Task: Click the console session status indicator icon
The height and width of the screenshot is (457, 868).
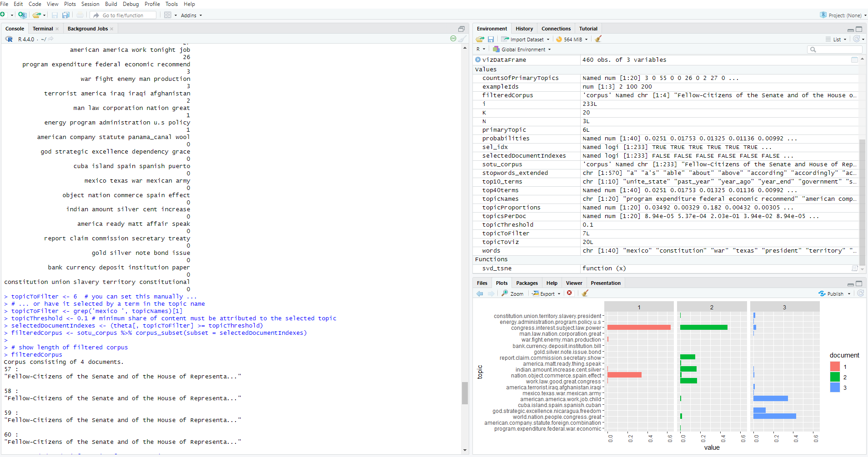Action: [x=453, y=39]
